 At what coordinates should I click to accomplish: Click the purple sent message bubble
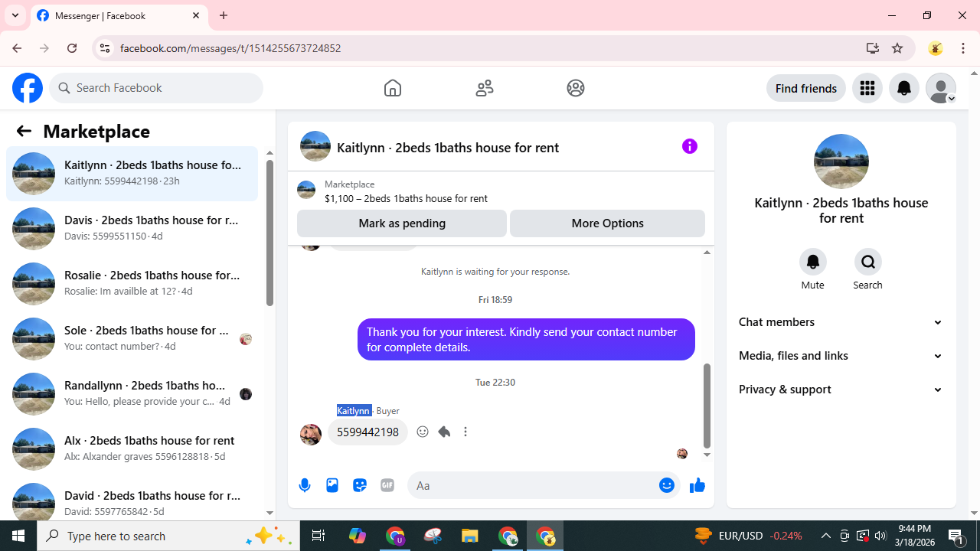(x=526, y=339)
